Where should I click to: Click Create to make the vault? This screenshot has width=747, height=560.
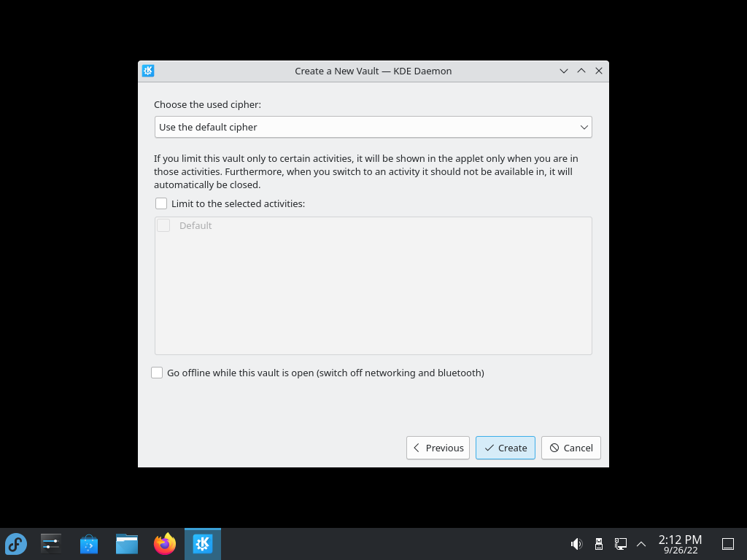(505, 448)
